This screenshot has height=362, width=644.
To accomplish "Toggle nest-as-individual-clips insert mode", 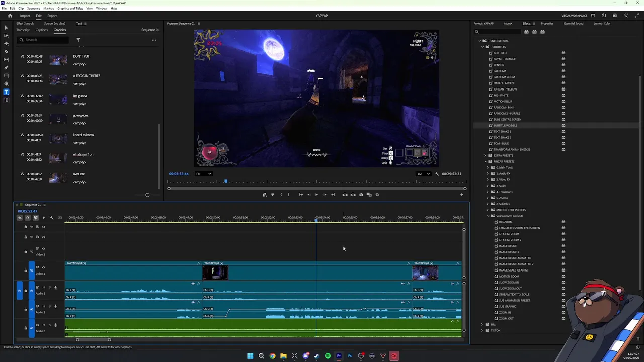I will tap(20, 218).
